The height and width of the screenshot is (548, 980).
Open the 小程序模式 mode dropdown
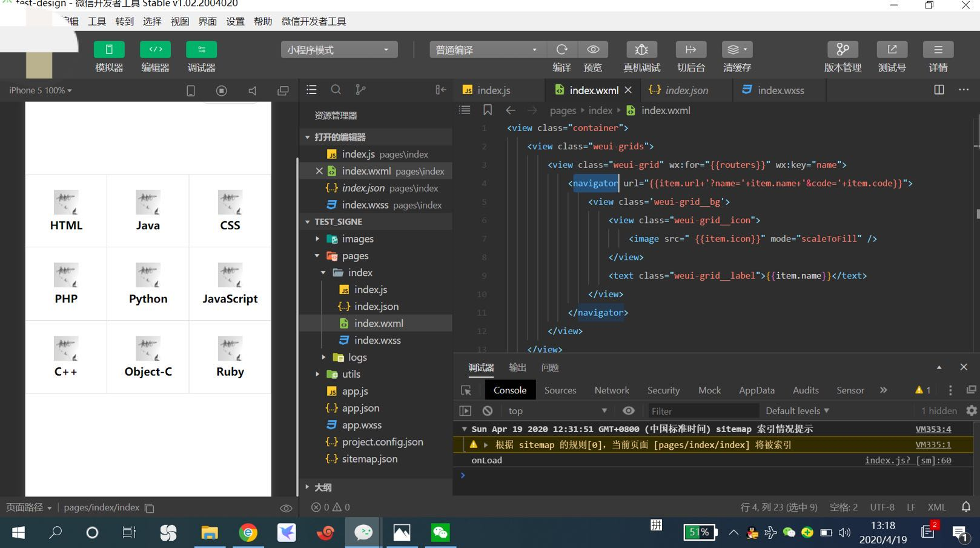click(339, 50)
